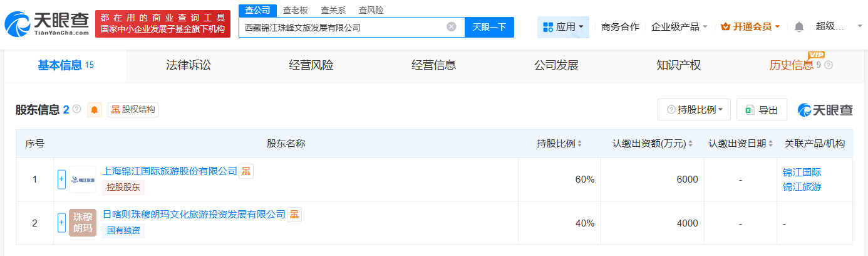Image resolution: width=868 pixels, height=256 pixels.
Task: Open equity structure icon beside 日喀则珠穆朗玛文化旅游投资发展有限公司
Action: coord(294,214)
